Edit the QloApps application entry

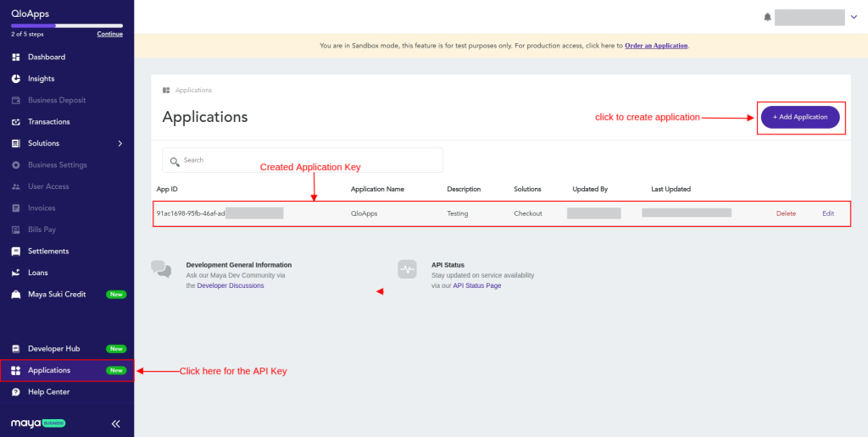(828, 213)
